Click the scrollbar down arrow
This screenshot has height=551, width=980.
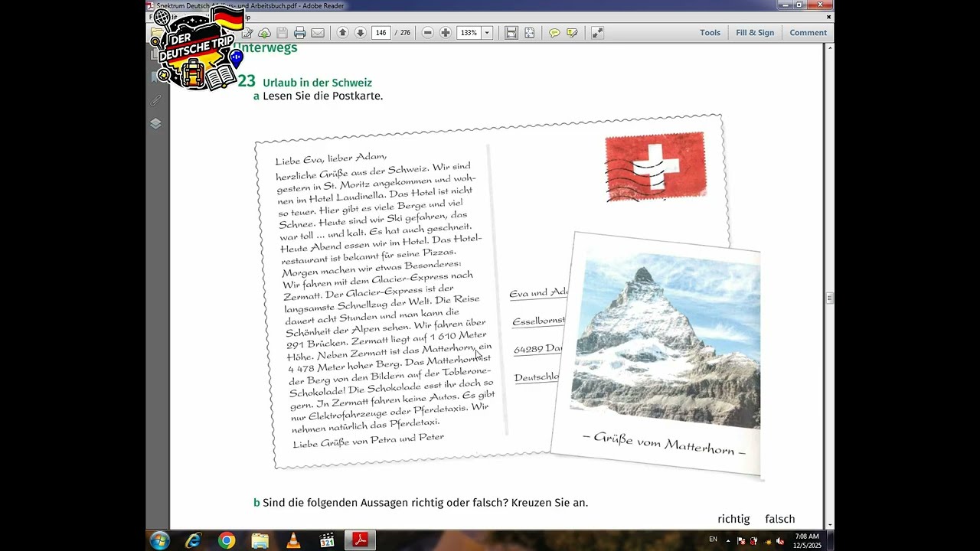coord(829,524)
